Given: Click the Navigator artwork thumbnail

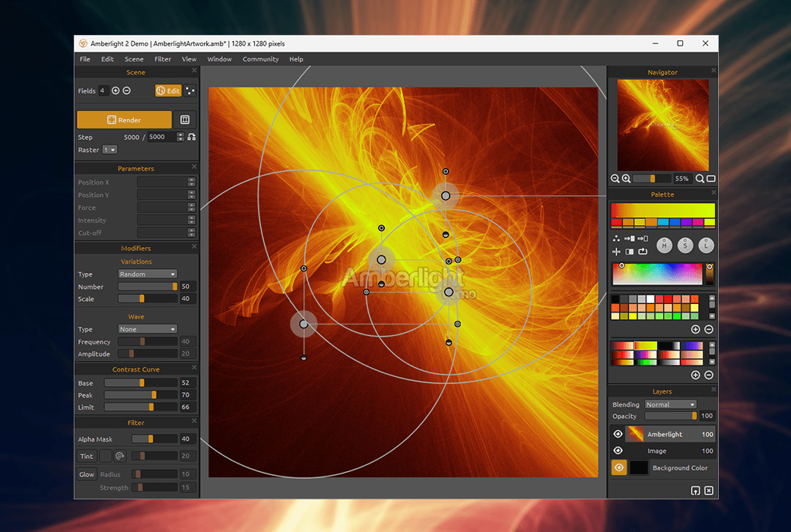Looking at the screenshot, I should pyautogui.click(x=663, y=125).
